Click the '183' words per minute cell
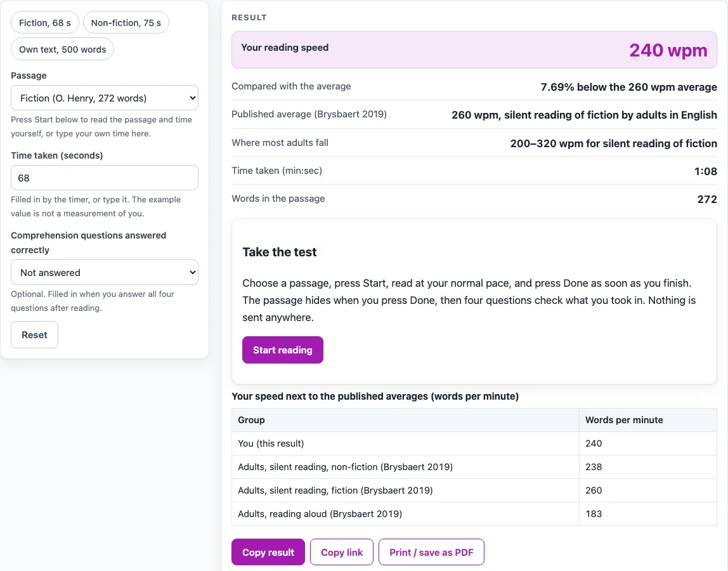Image resolution: width=728 pixels, height=571 pixels. (x=647, y=514)
